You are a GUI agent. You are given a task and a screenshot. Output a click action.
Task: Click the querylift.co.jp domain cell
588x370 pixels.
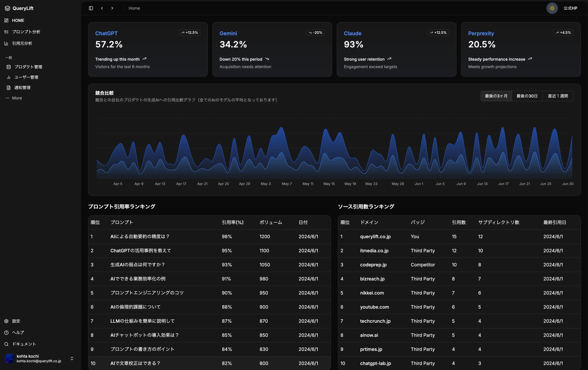375,237
